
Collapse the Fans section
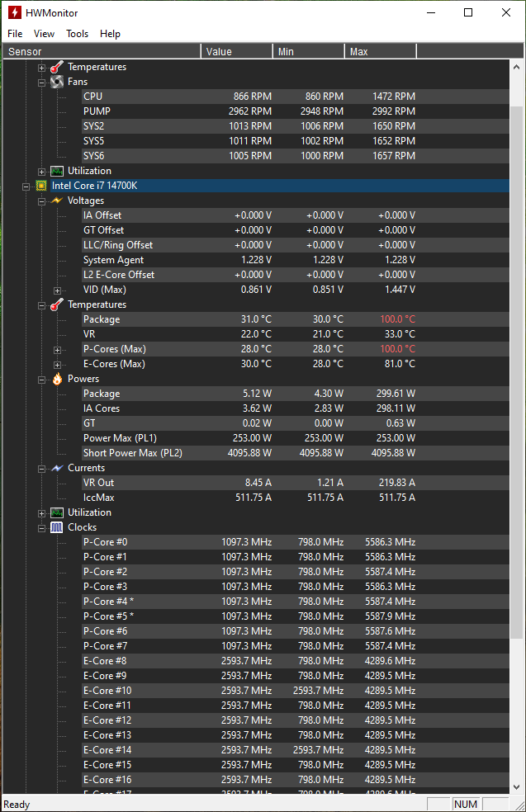click(x=42, y=82)
